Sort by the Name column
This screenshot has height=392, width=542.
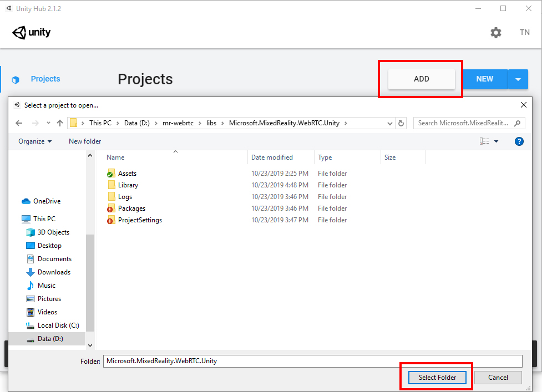[x=115, y=157]
